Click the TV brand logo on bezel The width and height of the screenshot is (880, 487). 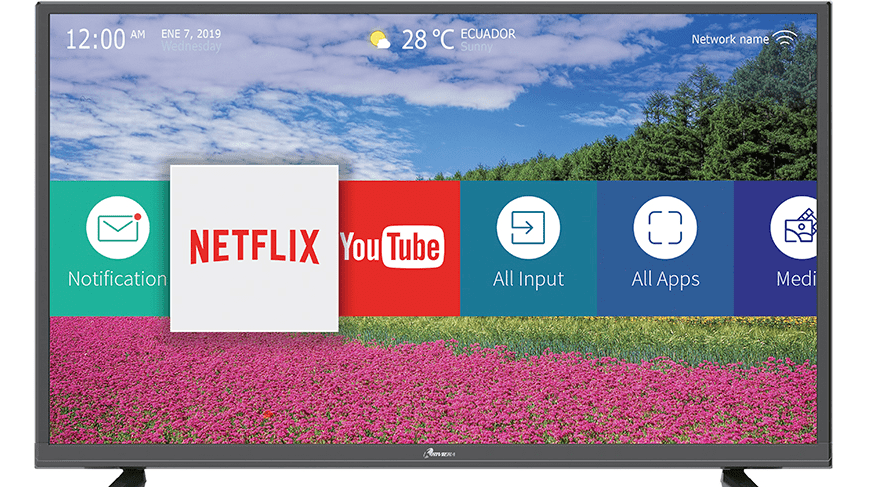click(439, 453)
